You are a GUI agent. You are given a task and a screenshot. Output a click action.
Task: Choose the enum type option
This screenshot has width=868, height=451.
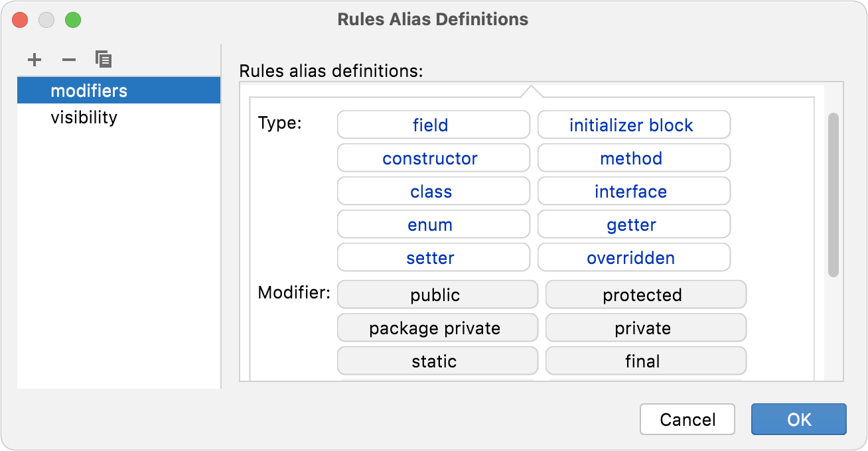[x=433, y=224]
